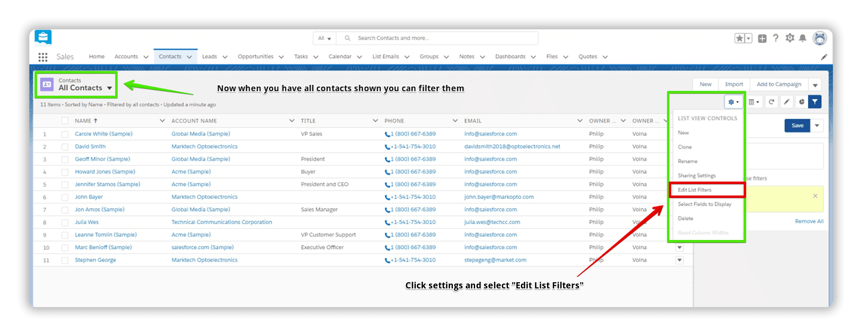868x336 pixels.
Task: Check the box for Julia Wes row
Action: (x=65, y=222)
